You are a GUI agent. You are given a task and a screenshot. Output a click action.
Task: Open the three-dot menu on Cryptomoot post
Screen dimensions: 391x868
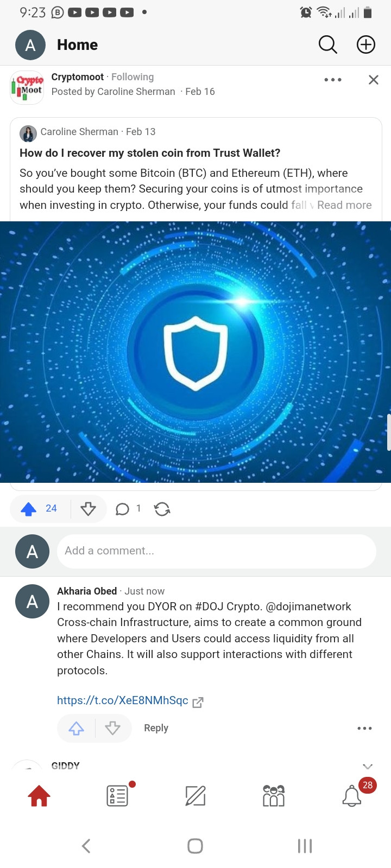click(333, 80)
